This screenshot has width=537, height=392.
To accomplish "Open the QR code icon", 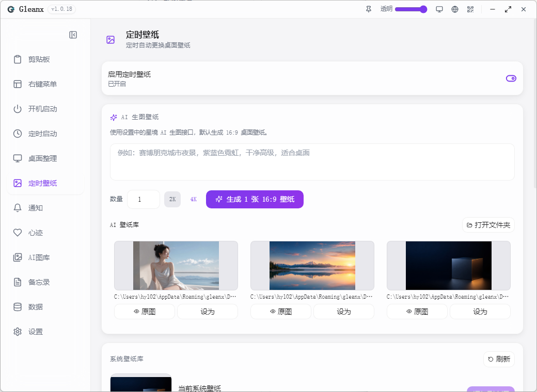I will pos(470,9).
